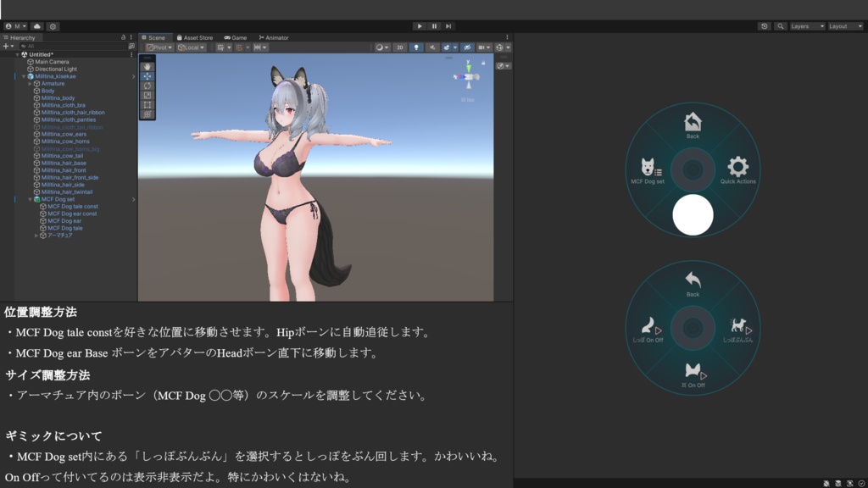This screenshot has width=868, height=488.
Task: Select the Hand view tool
Action: (147, 66)
